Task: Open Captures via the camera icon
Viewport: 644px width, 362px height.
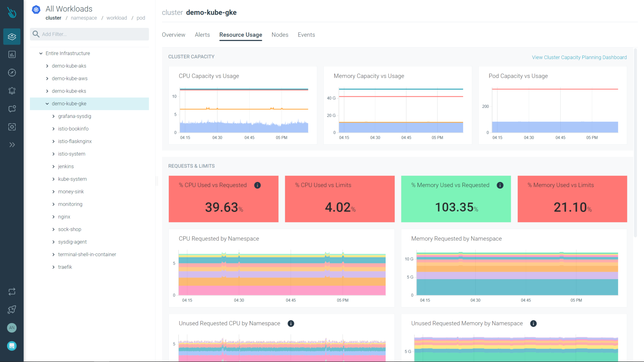Action: click(x=12, y=127)
